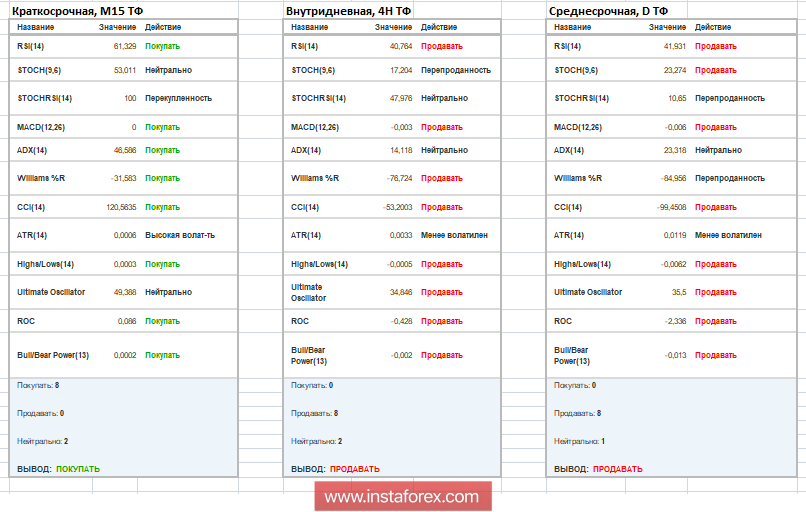Select Highs/Lows(14) value 0,0003

pyautogui.click(x=125, y=264)
